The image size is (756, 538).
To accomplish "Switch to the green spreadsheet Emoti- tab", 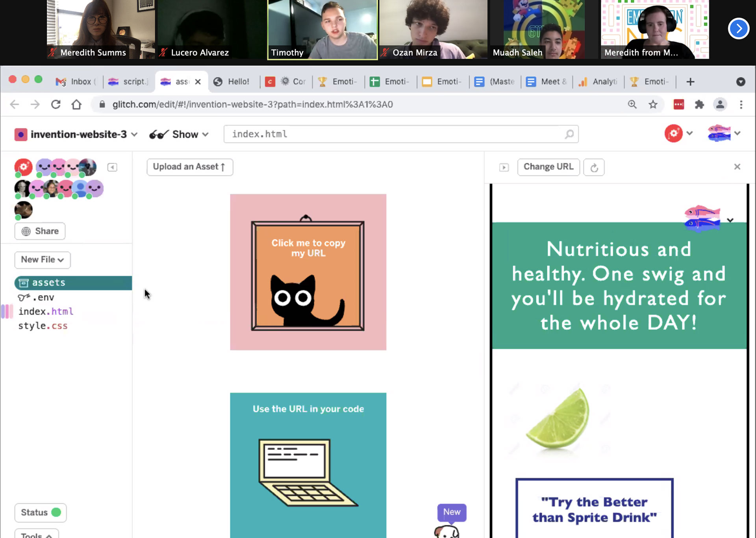I will pyautogui.click(x=390, y=81).
